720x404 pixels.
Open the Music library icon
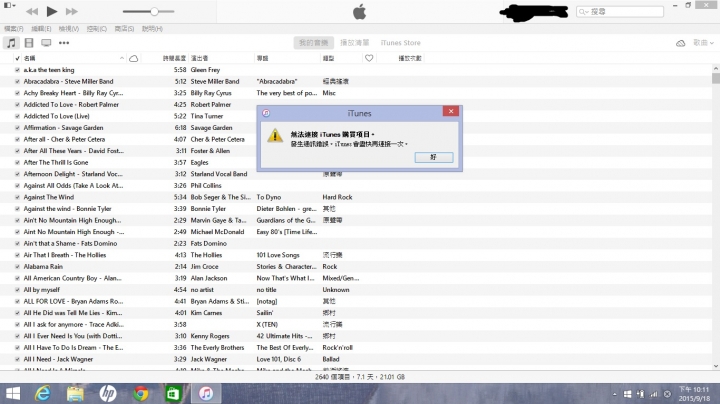(x=11, y=43)
